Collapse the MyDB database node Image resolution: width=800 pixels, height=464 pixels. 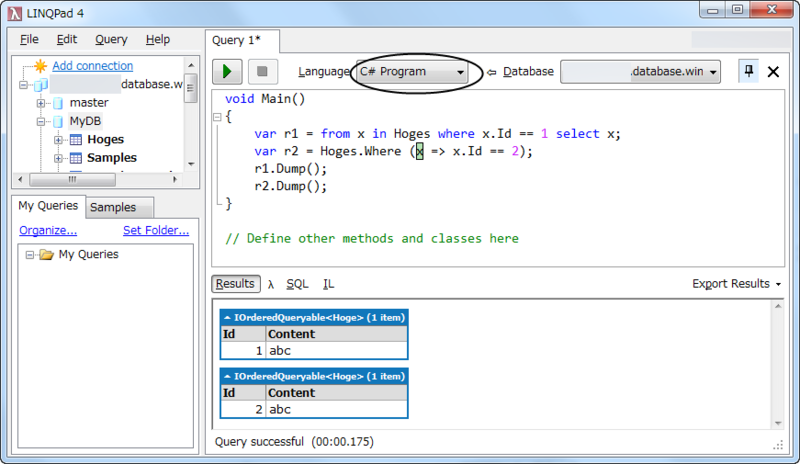[x=41, y=121]
